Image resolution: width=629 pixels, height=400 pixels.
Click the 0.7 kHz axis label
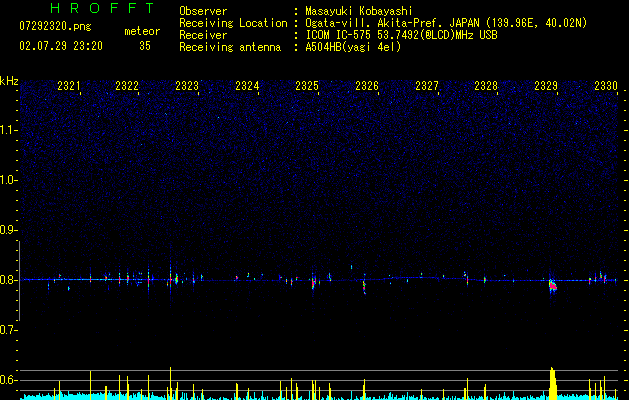9,330
